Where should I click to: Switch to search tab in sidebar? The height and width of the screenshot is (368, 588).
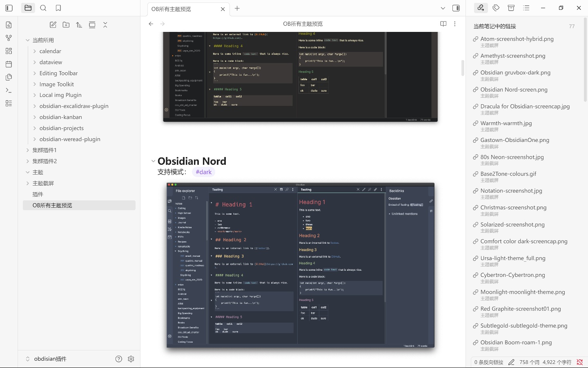coord(43,8)
